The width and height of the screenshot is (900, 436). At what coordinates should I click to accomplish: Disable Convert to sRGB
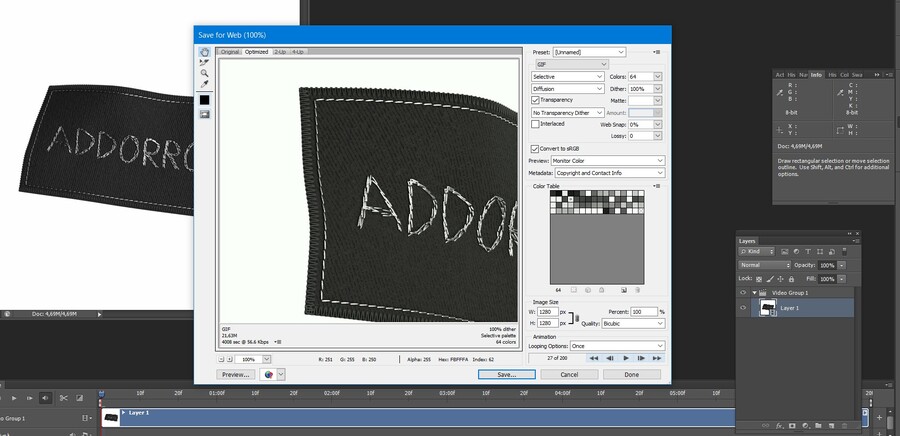tap(536, 148)
